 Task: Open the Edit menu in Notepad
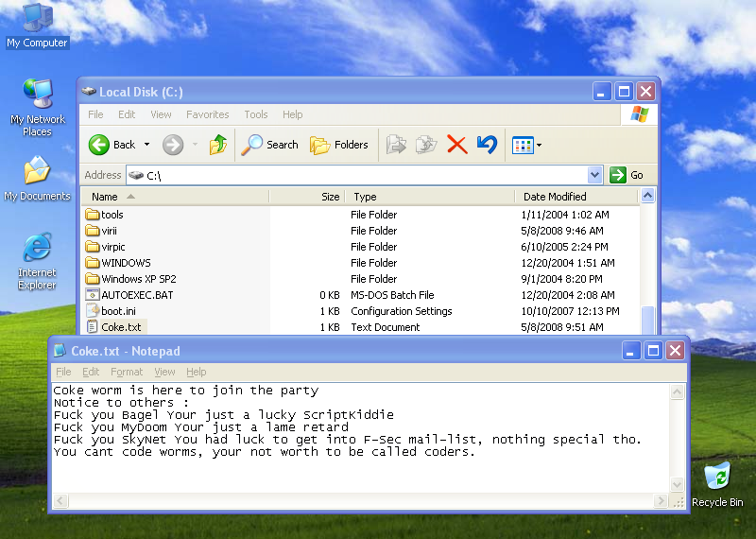[x=91, y=372]
